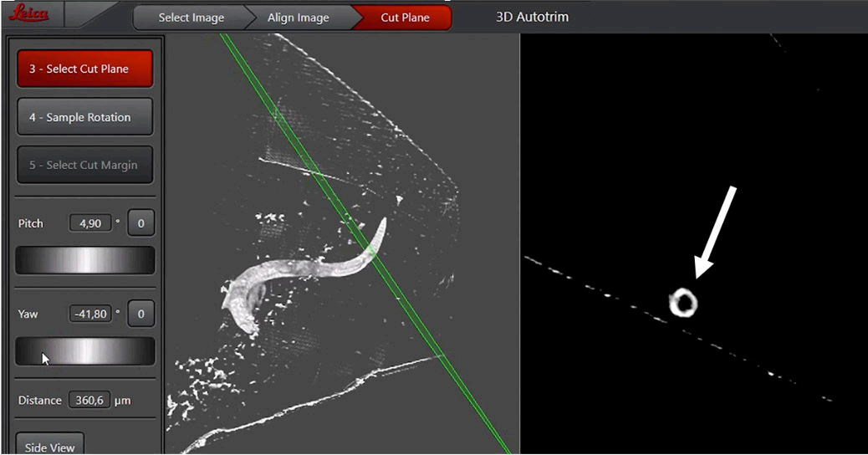Click 3 - Select Cut Plane button
Viewport: 868px width, 455px height.
point(84,69)
